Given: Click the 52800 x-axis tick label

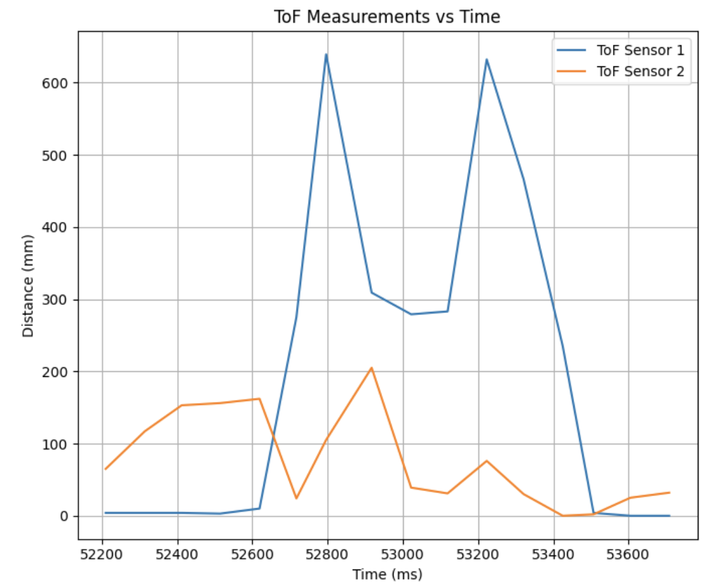Looking at the screenshot, I should pos(328,555).
